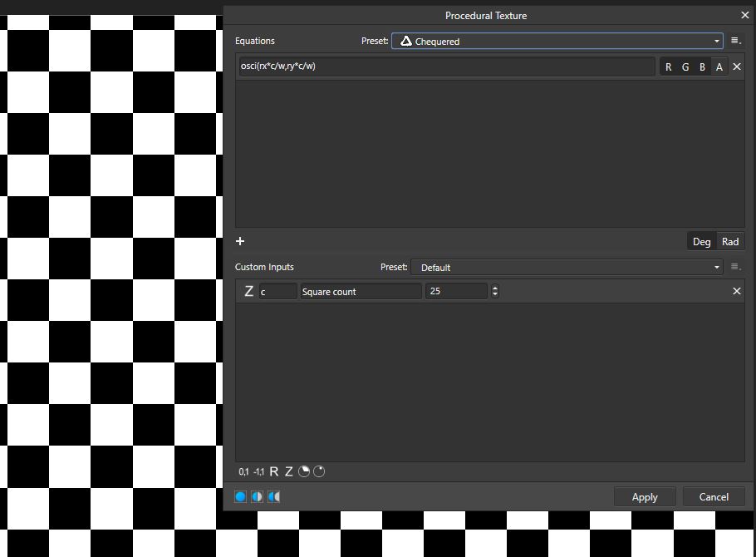This screenshot has width=756, height=557.
Task: Add a colour with alpha (RGBA) custom input
Action: pyautogui.click(x=319, y=472)
